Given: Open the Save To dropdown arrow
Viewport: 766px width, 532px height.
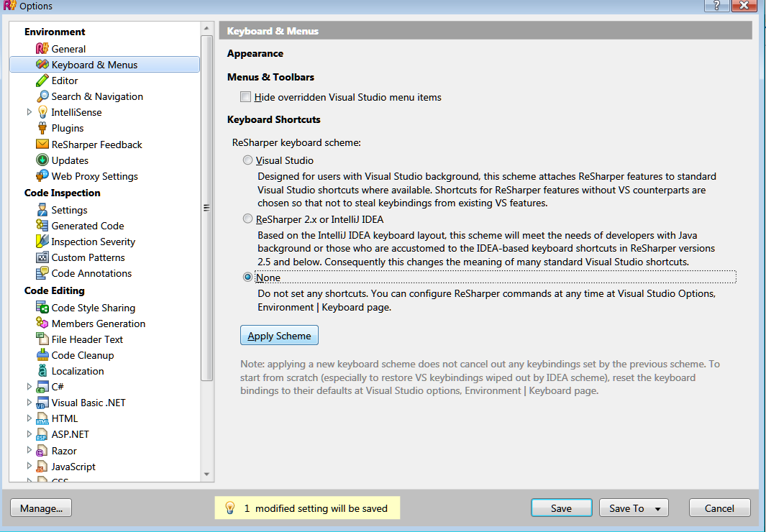Looking at the screenshot, I should pyautogui.click(x=657, y=508).
